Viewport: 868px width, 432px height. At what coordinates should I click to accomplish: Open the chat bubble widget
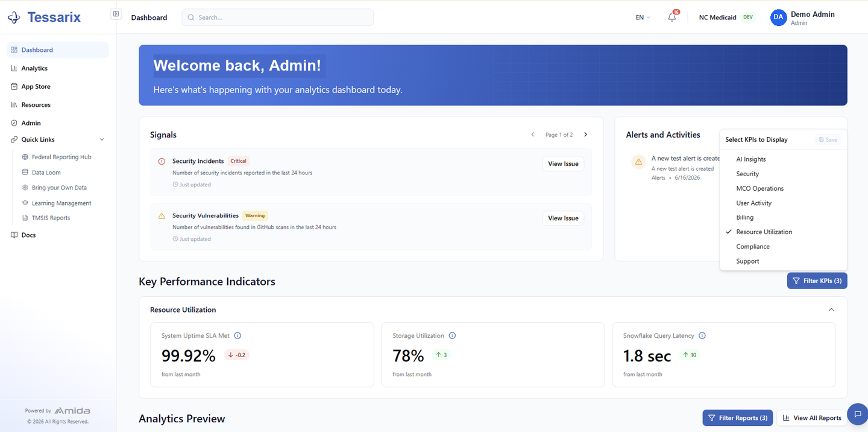coord(857,414)
